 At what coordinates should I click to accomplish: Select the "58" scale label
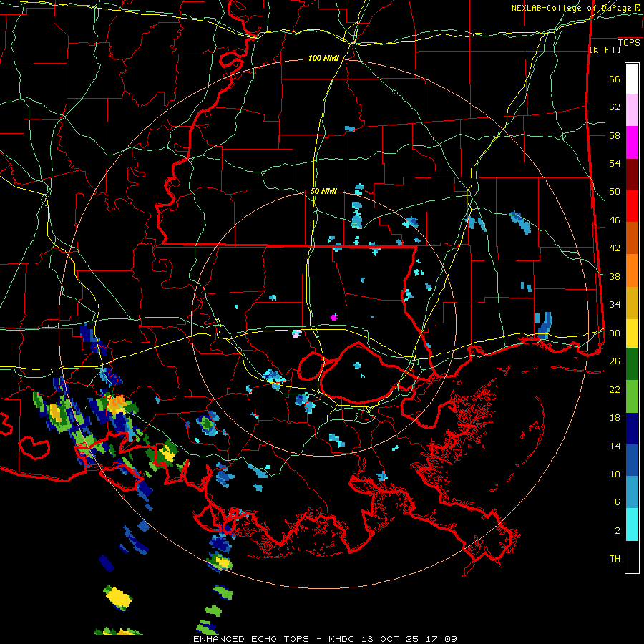[x=615, y=135]
